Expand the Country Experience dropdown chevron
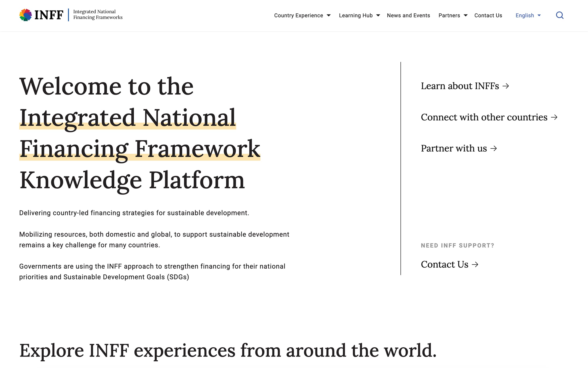This screenshot has width=588, height=368. pos(329,15)
